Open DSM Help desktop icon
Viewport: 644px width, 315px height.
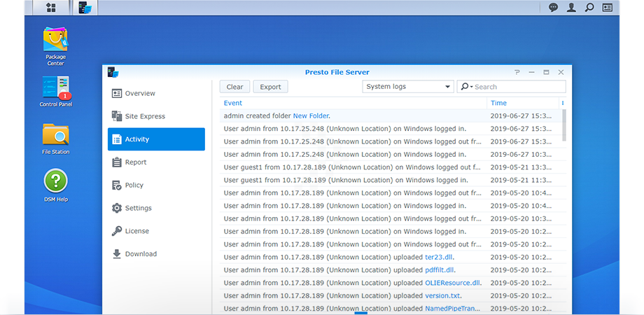click(x=55, y=182)
